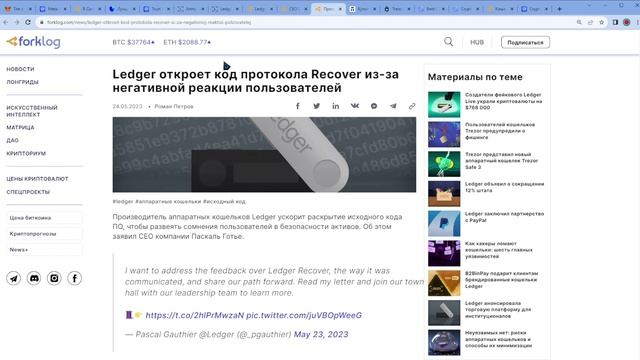Switch to the first browser tab

(18, 9)
